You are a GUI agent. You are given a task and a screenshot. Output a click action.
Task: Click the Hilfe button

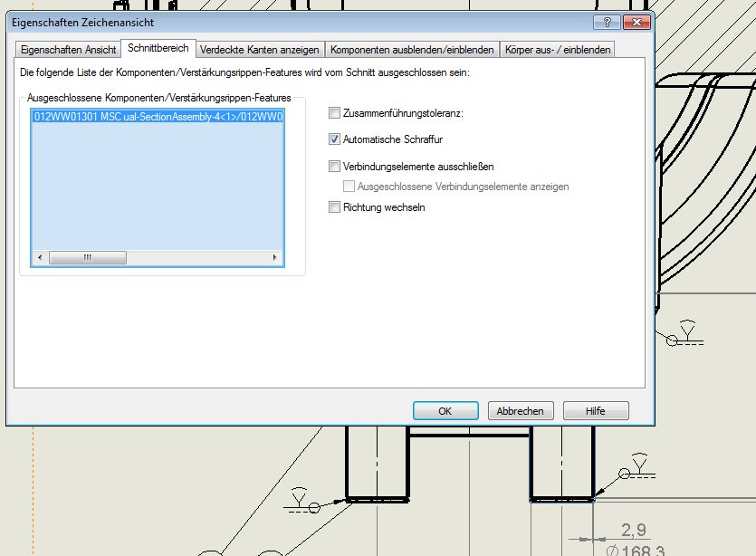(x=595, y=410)
